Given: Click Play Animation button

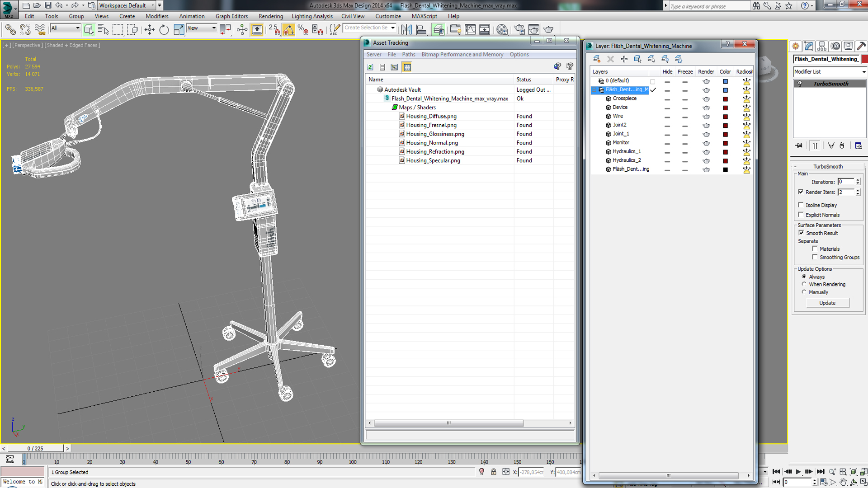Looking at the screenshot, I should pyautogui.click(x=798, y=472).
